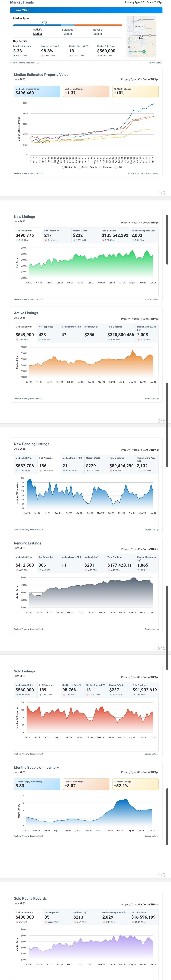Select the Buyer's Market label
171x980 pixels.
(98, 32)
